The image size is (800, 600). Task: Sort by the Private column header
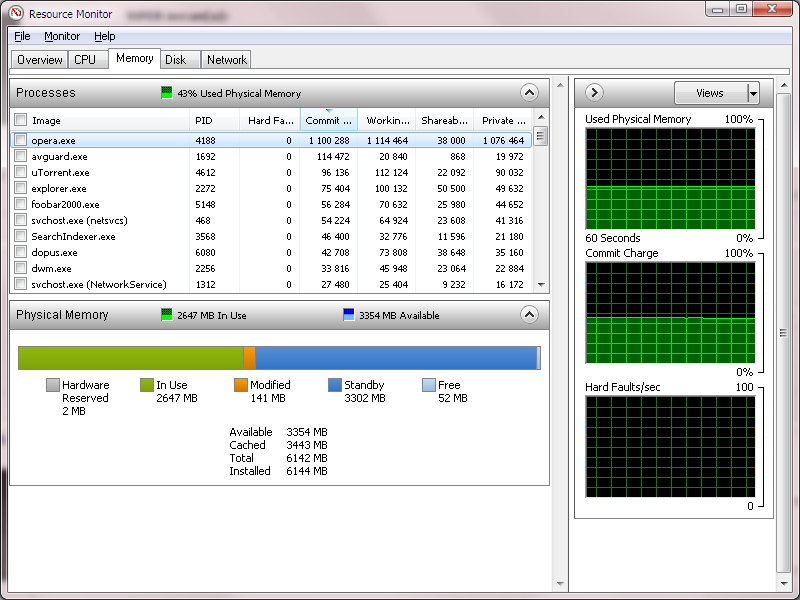[503, 120]
